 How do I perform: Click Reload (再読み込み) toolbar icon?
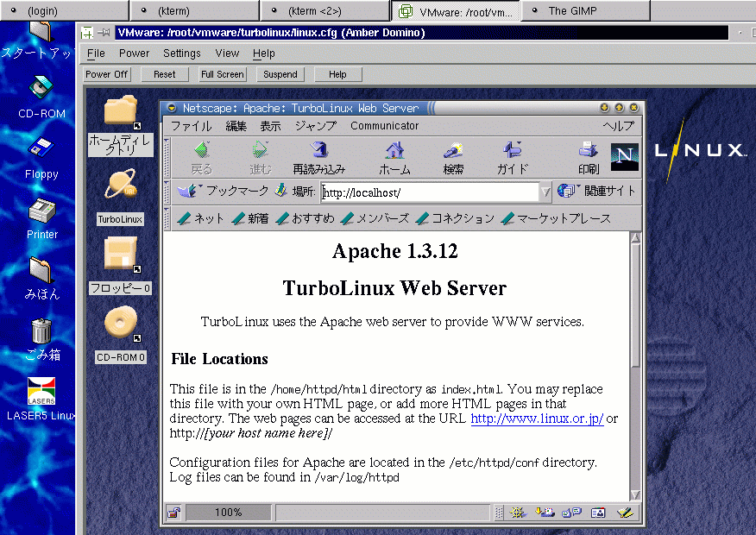(x=318, y=150)
